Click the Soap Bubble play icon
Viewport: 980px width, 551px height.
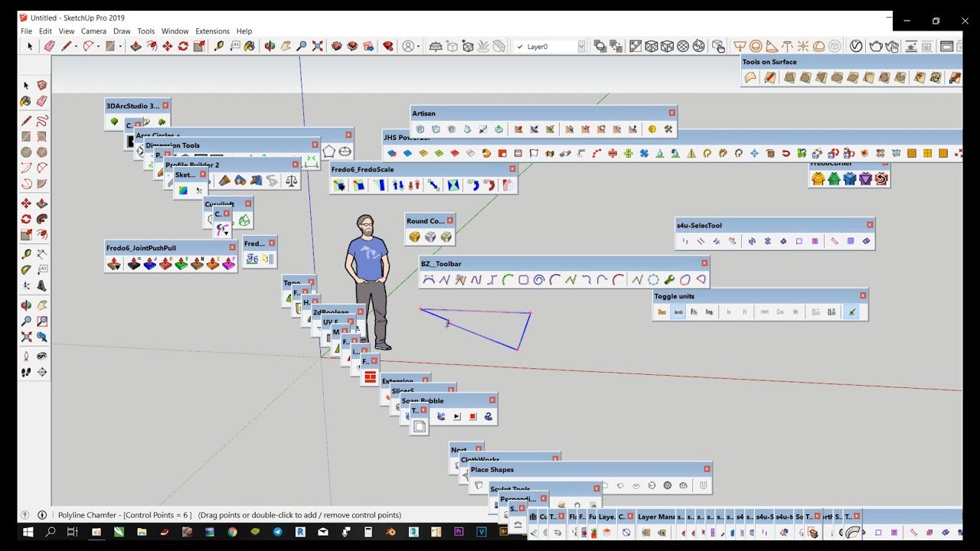tap(457, 416)
